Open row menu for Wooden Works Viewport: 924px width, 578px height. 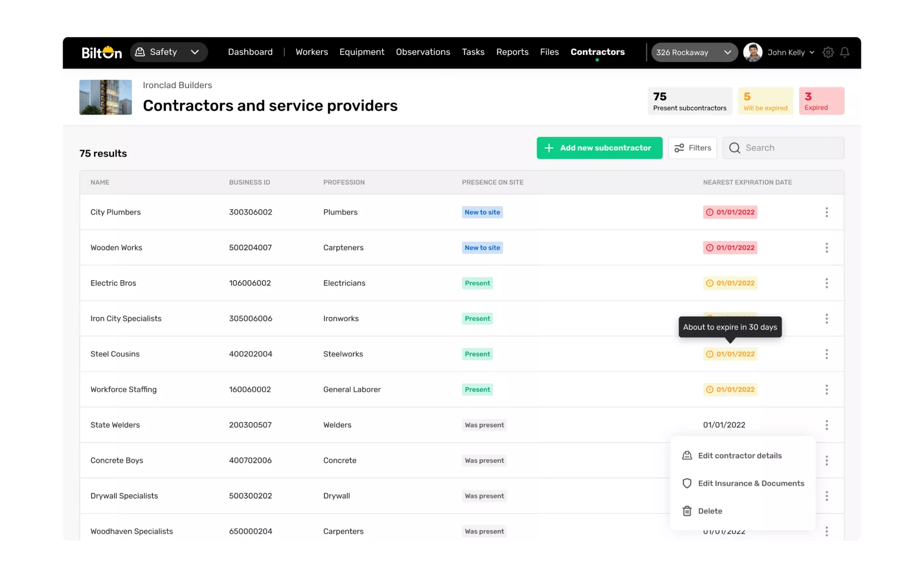(x=827, y=248)
